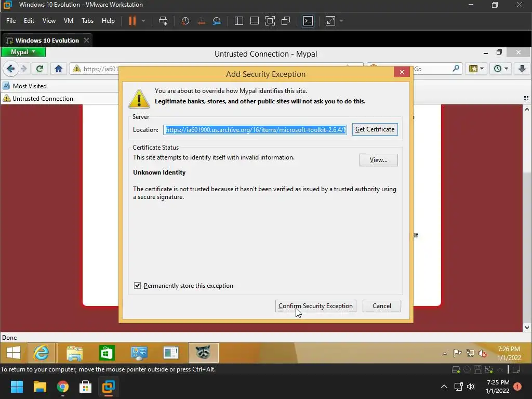Click the take snapshot icon
532x399 pixels.
(185, 21)
